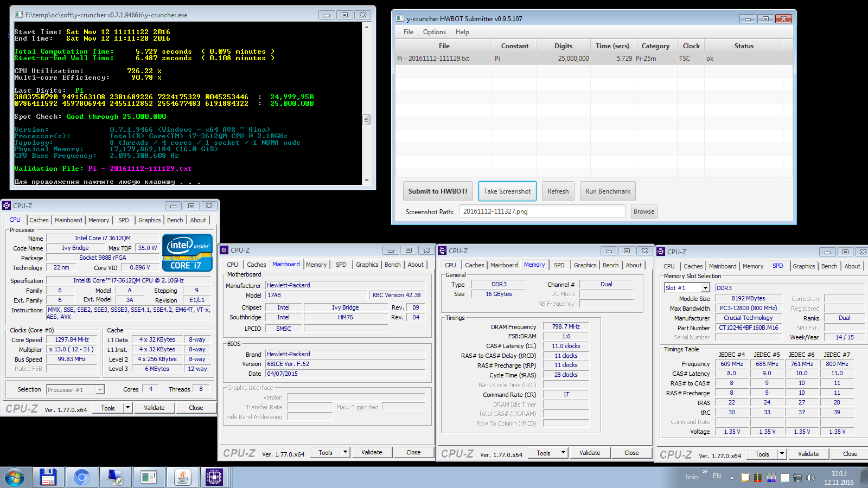Switch to Graphics tab in CPU-Z Mainboard window
868x488 pixels.
tap(367, 265)
